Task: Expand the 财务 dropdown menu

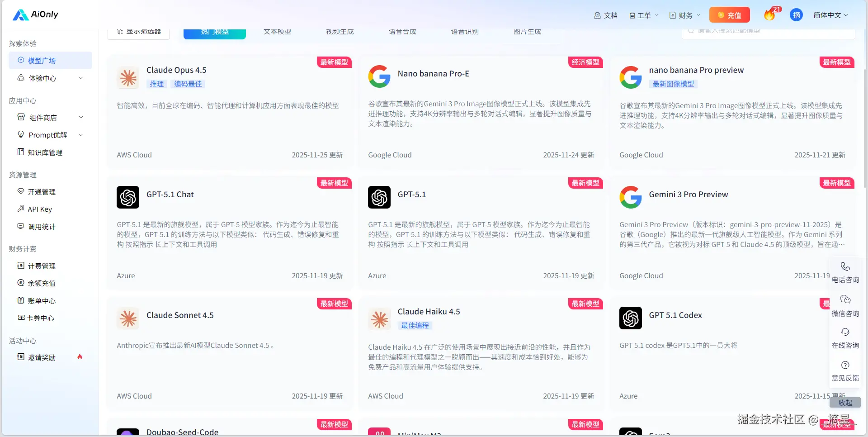Action: (x=684, y=15)
